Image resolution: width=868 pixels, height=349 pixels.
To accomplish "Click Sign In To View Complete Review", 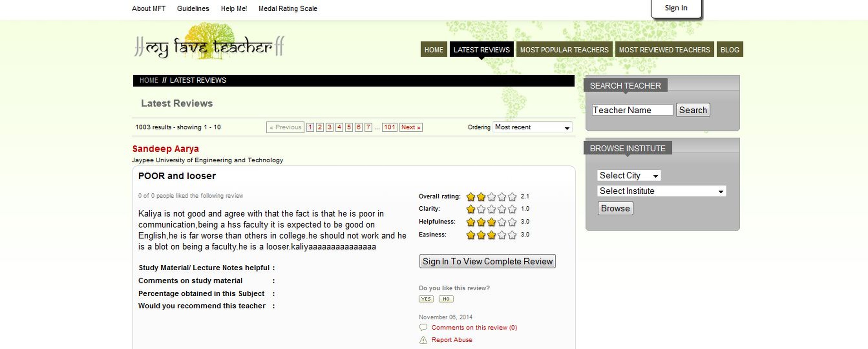I will (487, 261).
